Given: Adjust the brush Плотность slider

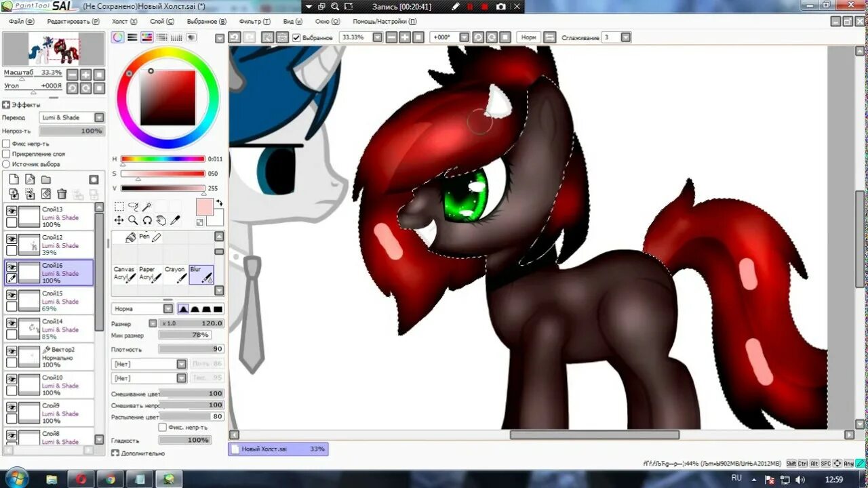Looking at the screenshot, I should click(x=191, y=349).
